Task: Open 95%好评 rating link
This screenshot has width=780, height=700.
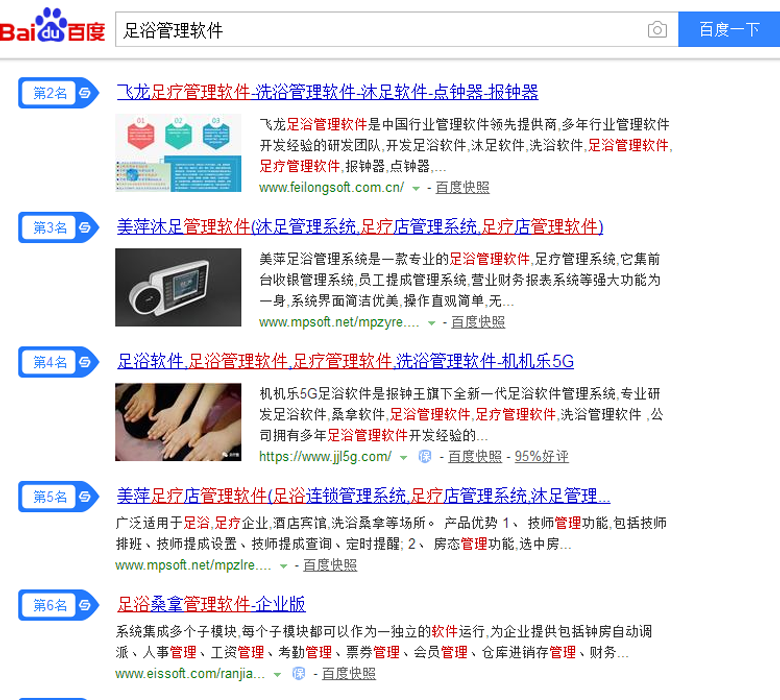Action: click(541, 456)
